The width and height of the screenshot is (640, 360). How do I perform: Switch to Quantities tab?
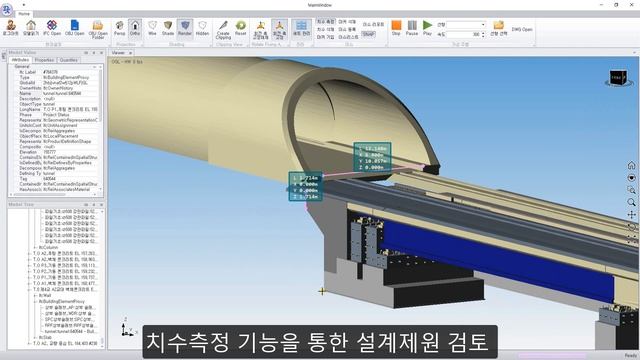point(69,60)
